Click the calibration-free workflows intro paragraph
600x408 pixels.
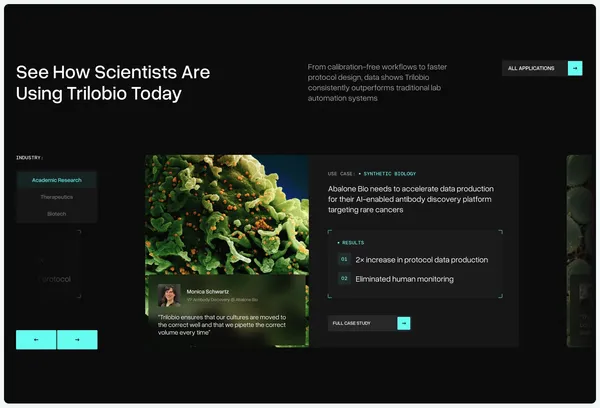pos(377,82)
